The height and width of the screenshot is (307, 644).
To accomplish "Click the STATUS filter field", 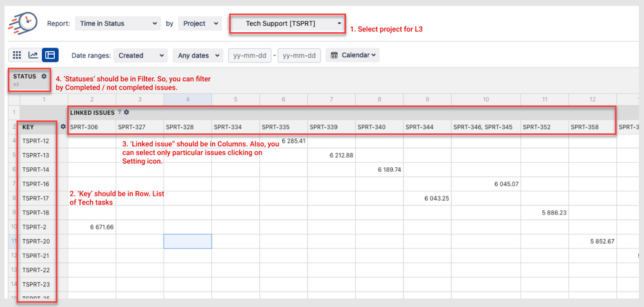I will [30, 80].
